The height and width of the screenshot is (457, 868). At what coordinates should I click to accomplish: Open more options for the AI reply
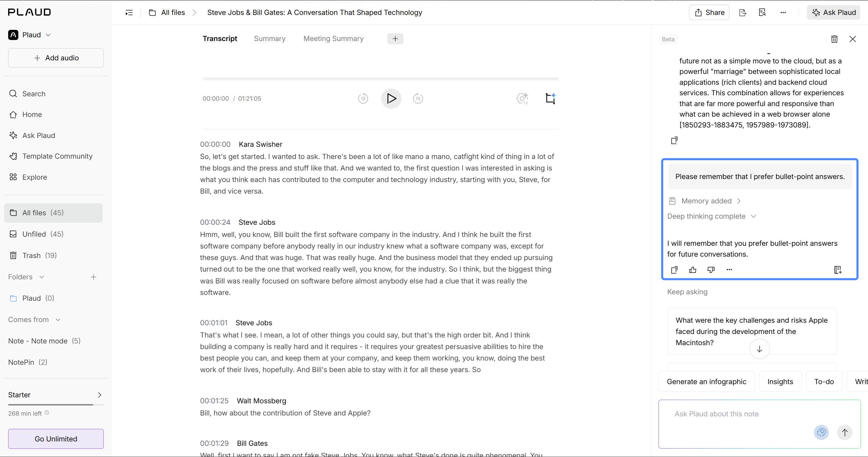729,270
